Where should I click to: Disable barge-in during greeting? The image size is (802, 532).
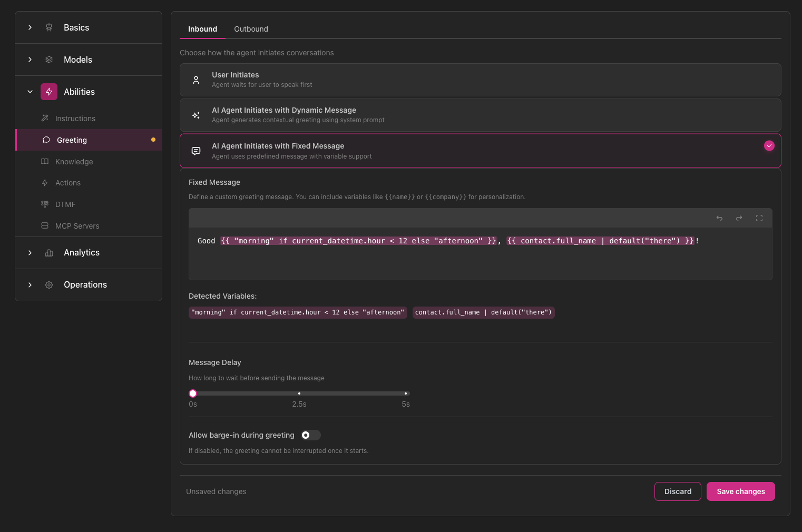click(310, 435)
